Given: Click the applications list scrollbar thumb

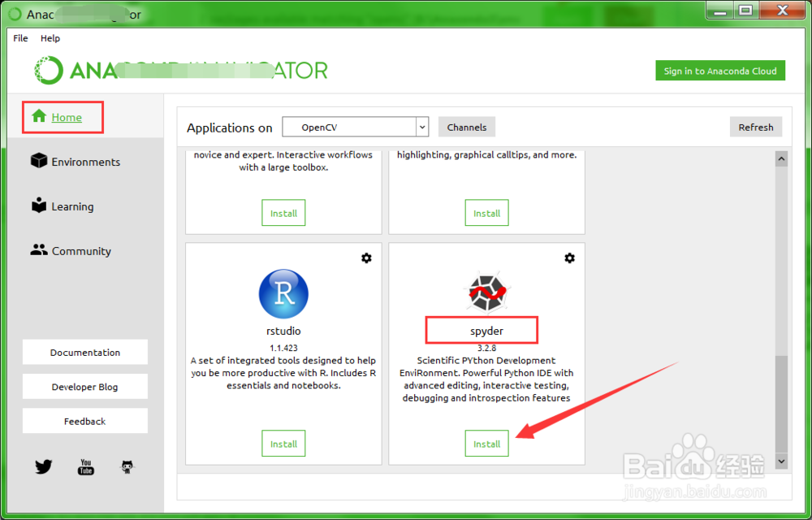Looking at the screenshot, I should (781, 404).
